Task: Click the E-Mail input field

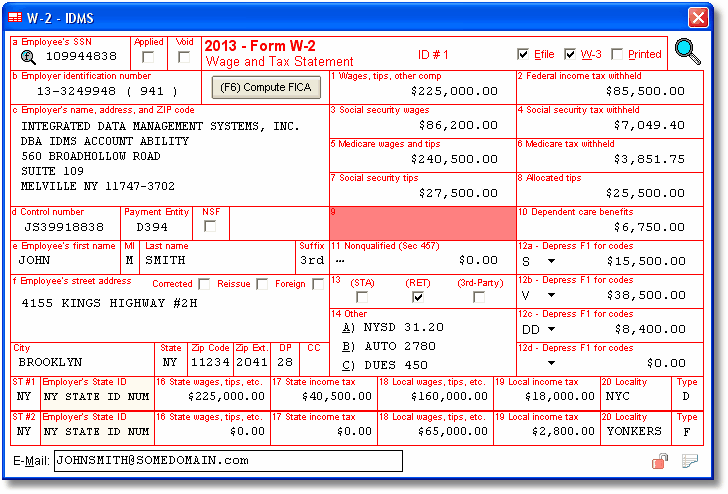Action: (228, 461)
